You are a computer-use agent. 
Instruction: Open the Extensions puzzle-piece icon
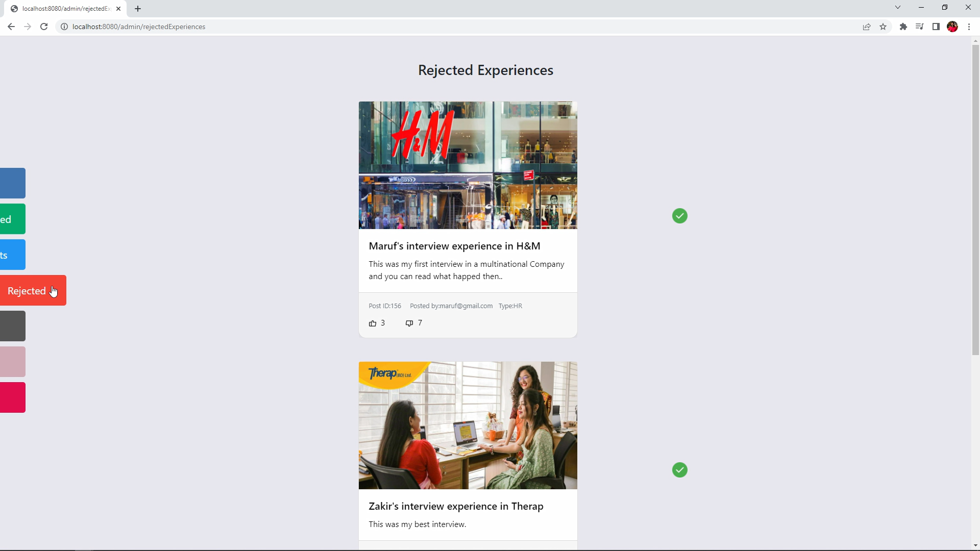click(x=903, y=27)
